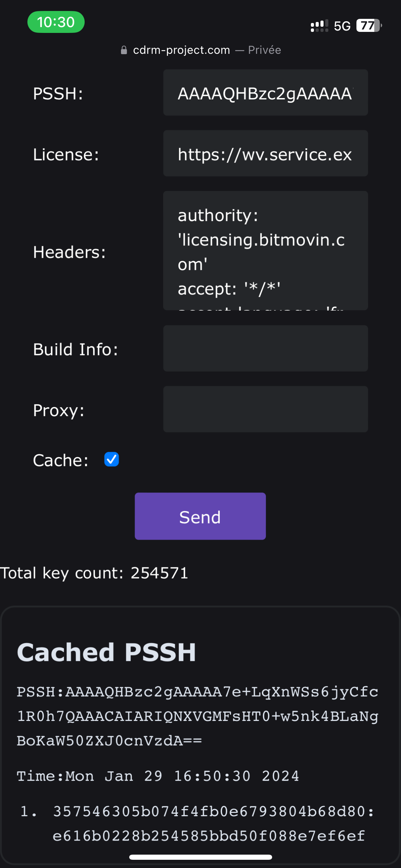Tap the home indicator bar
Viewport: 401px width, 868px height.
200,857
